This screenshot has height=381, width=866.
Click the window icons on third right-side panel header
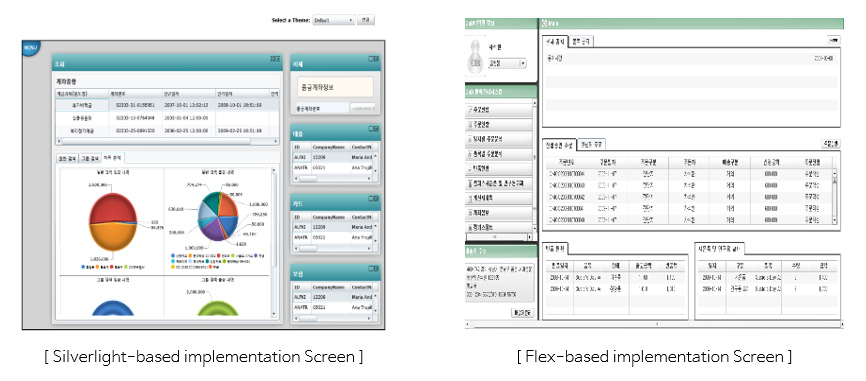pyautogui.click(x=374, y=199)
